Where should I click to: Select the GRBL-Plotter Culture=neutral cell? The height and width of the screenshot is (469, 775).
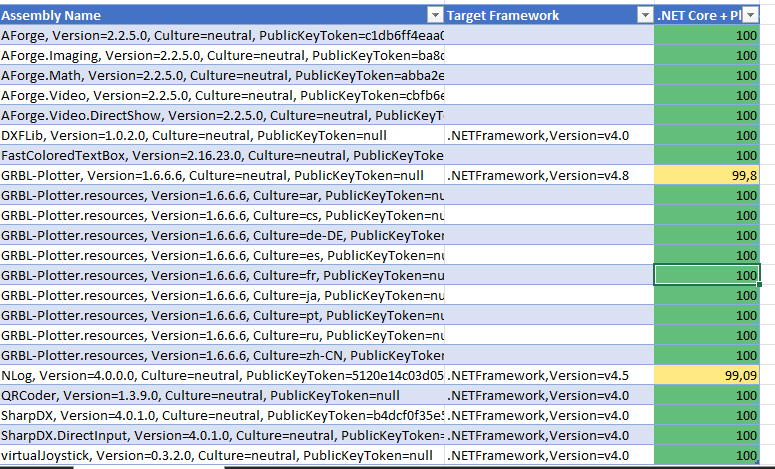[222, 175]
